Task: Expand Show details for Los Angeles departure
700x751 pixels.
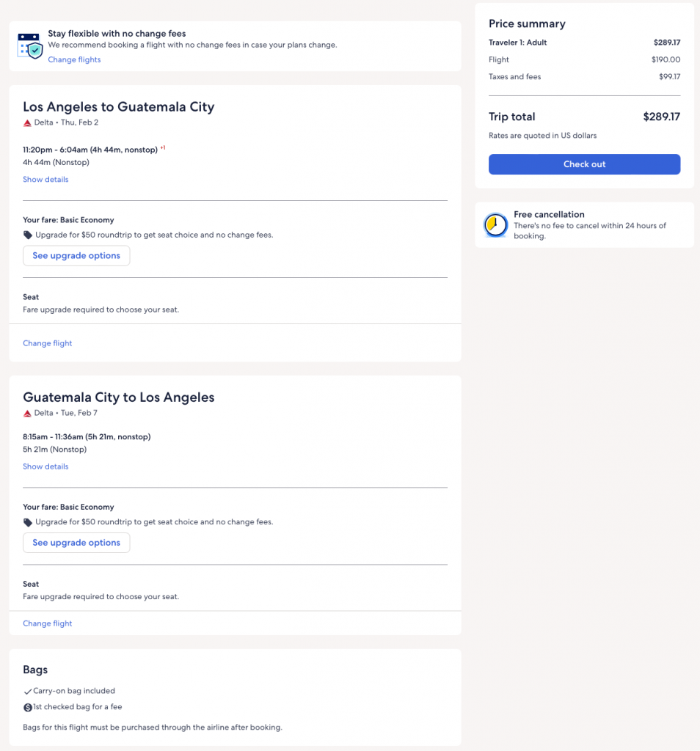Action: [45, 180]
